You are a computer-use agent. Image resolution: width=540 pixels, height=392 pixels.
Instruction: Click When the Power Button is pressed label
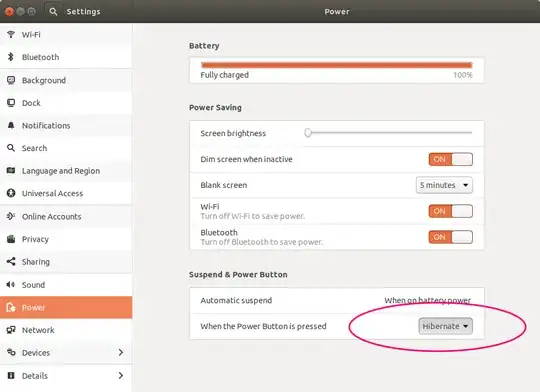pos(263,326)
